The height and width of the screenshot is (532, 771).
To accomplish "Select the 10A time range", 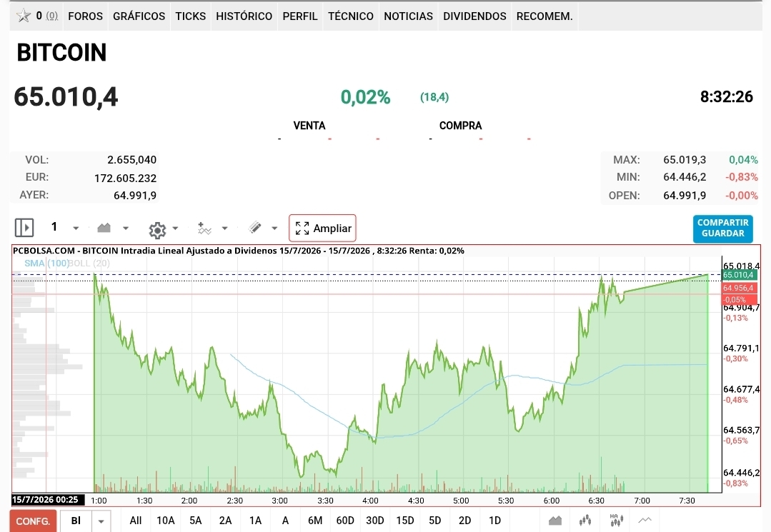I will (166, 521).
